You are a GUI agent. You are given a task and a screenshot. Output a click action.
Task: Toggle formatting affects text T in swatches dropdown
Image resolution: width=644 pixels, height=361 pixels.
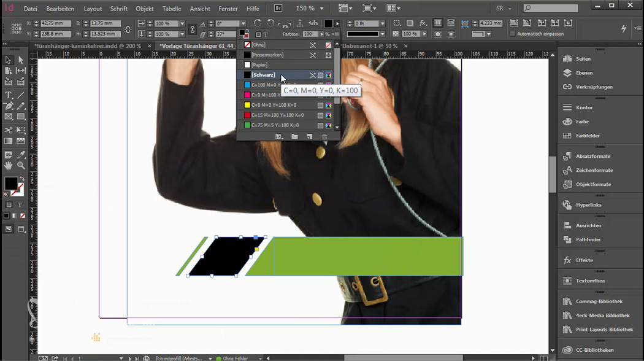(266, 34)
